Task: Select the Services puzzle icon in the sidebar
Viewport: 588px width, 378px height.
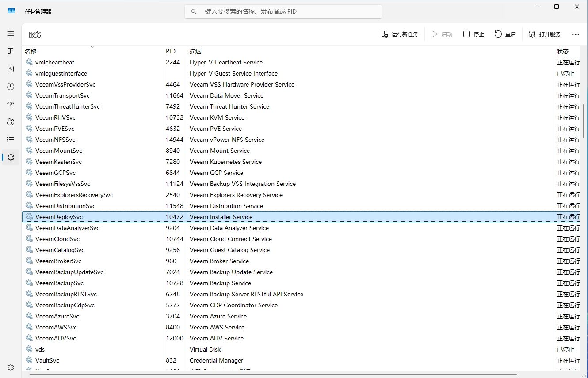Action: [x=11, y=157]
